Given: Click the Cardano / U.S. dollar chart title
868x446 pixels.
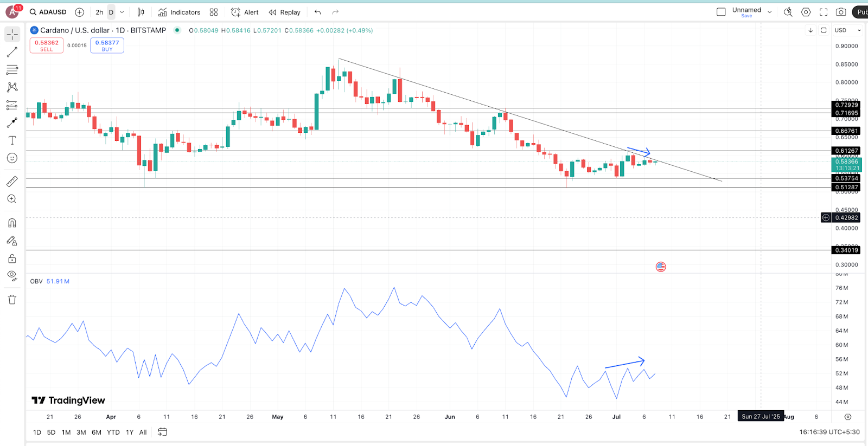Looking at the screenshot, I should coord(103,30).
